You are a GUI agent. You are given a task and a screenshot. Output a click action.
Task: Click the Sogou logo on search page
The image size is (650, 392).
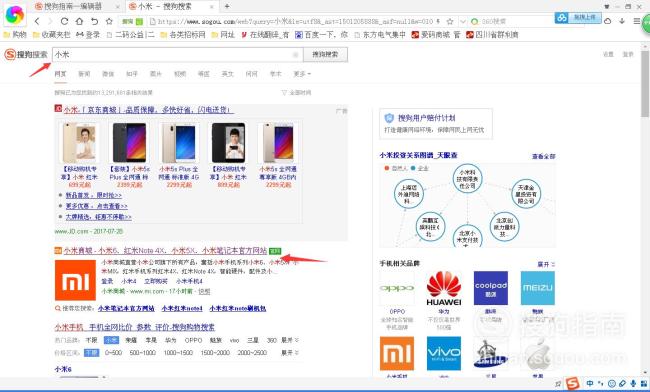pos(26,54)
